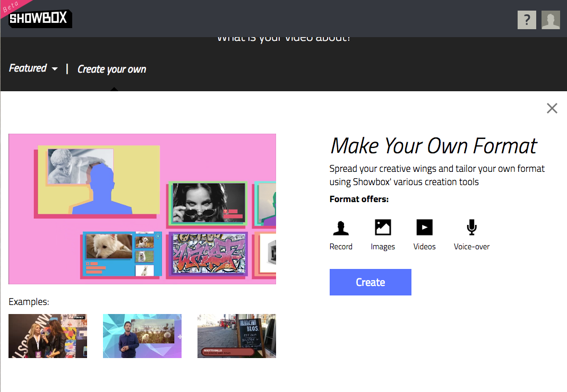Open the user profile avatar
Image resolution: width=567 pixels, height=392 pixels.
point(551,20)
